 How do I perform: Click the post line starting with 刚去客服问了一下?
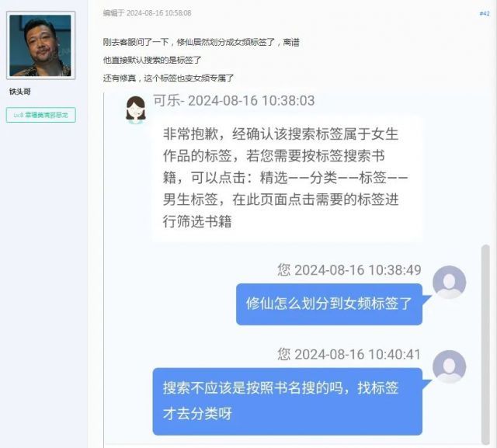pos(201,42)
